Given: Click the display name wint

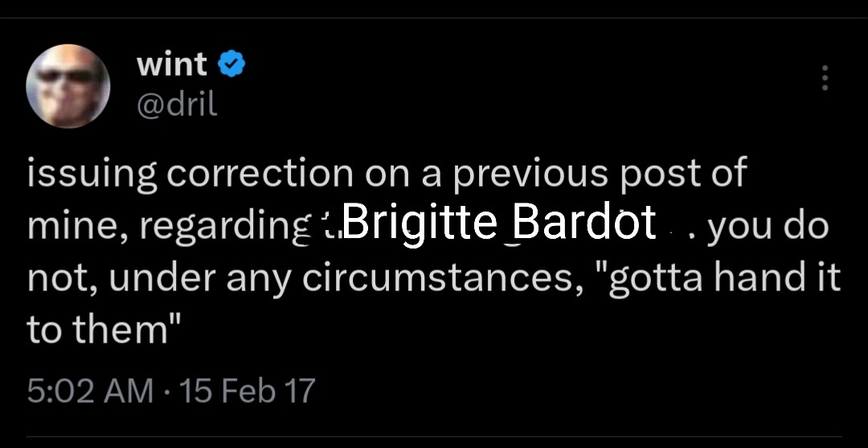Looking at the screenshot, I should pyautogui.click(x=172, y=65).
